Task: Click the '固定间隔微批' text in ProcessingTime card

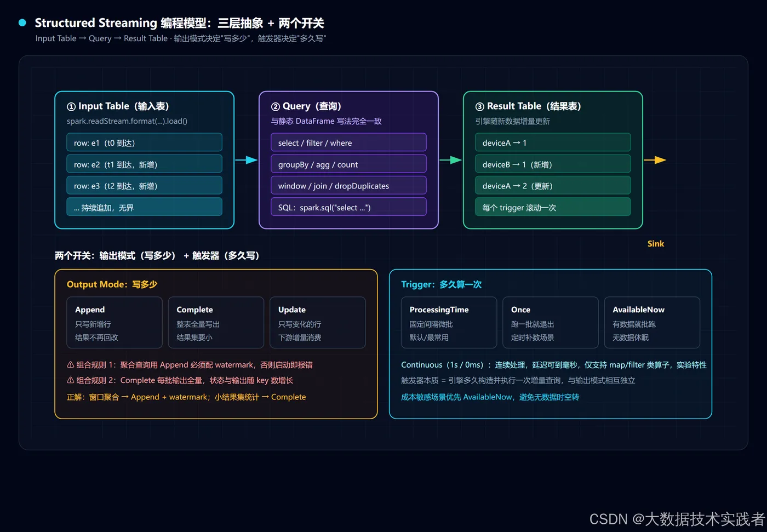Action: point(431,324)
